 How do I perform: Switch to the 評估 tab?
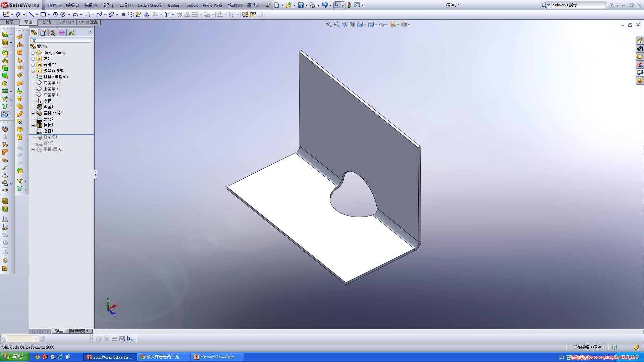pyautogui.click(x=47, y=22)
